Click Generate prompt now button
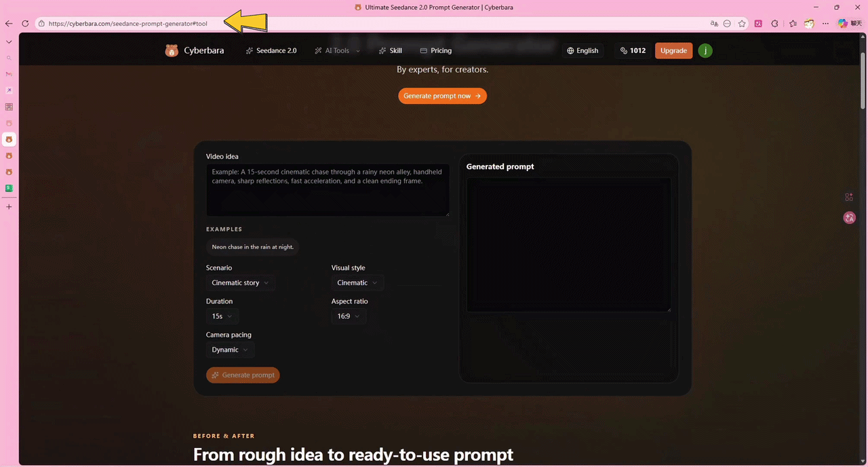Image resolution: width=868 pixels, height=467 pixels. click(x=442, y=96)
